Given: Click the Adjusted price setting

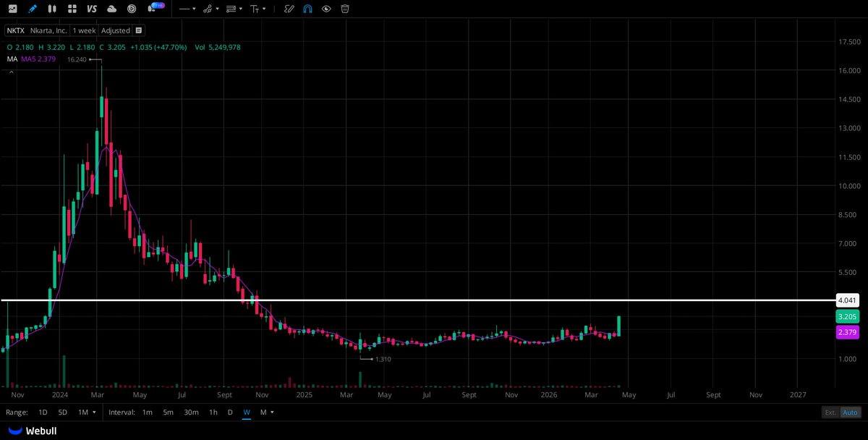Looking at the screenshot, I should coord(116,30).
